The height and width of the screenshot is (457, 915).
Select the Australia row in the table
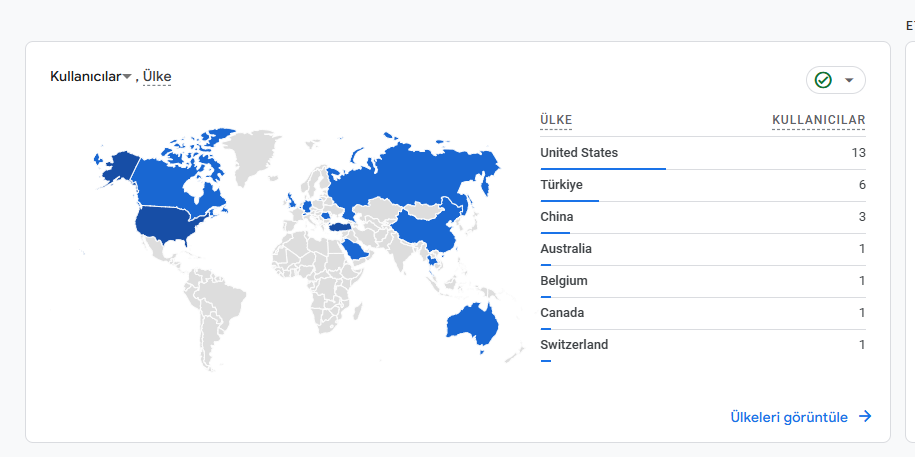tap(703, 250)
